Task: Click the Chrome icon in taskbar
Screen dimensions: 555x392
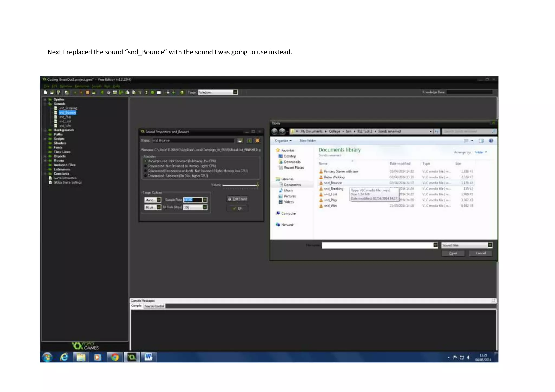Action: [x=115, y=357]
